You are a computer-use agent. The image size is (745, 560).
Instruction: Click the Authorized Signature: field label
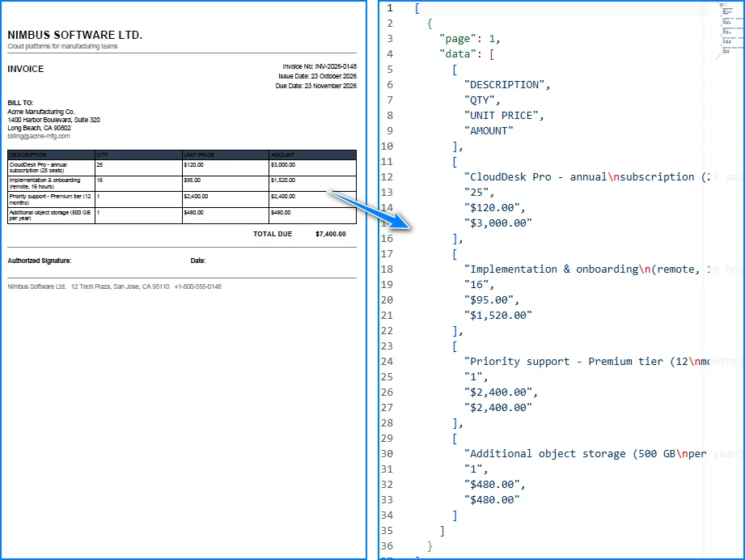tap(40, 261)
